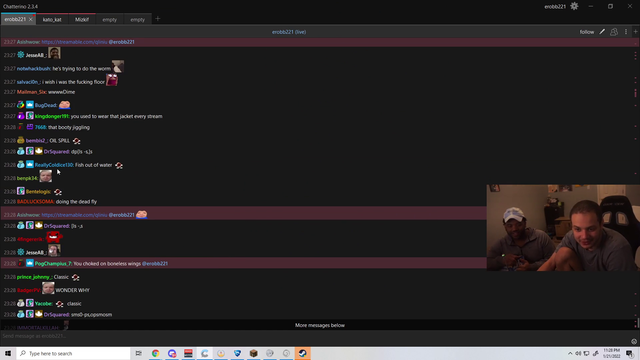Click emote after Fish out of water
The width and height of the screenshot is (640, 360).
pos(119,165)
